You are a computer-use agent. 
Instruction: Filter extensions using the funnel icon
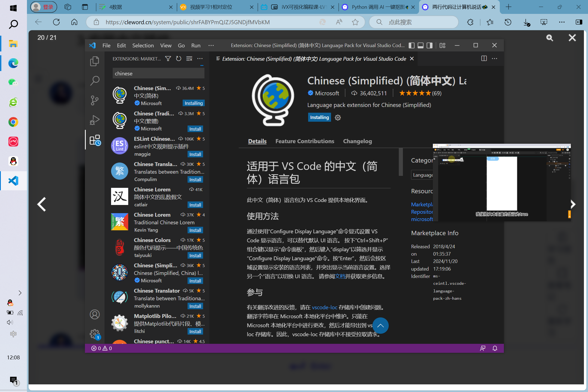point(168,59)
